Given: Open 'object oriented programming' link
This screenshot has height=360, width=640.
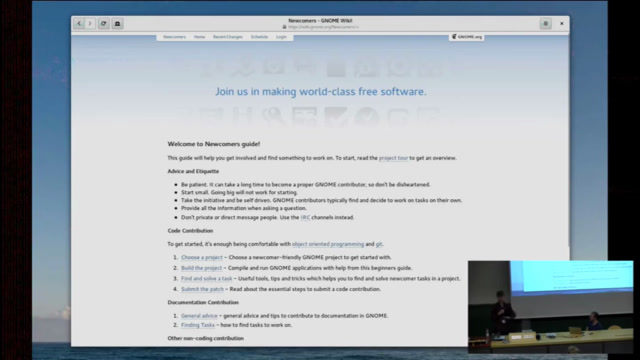Looking at the screenshot, I should [x=328, y=244].
